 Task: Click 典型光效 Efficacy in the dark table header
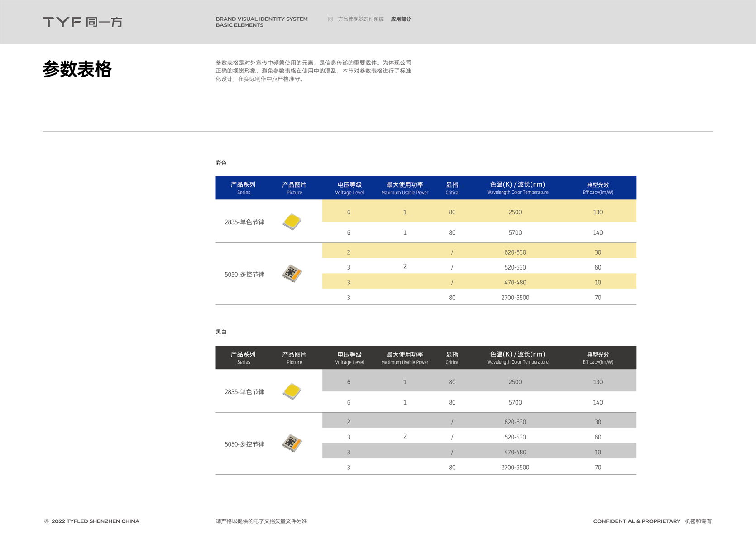click(x=598, y=358)
